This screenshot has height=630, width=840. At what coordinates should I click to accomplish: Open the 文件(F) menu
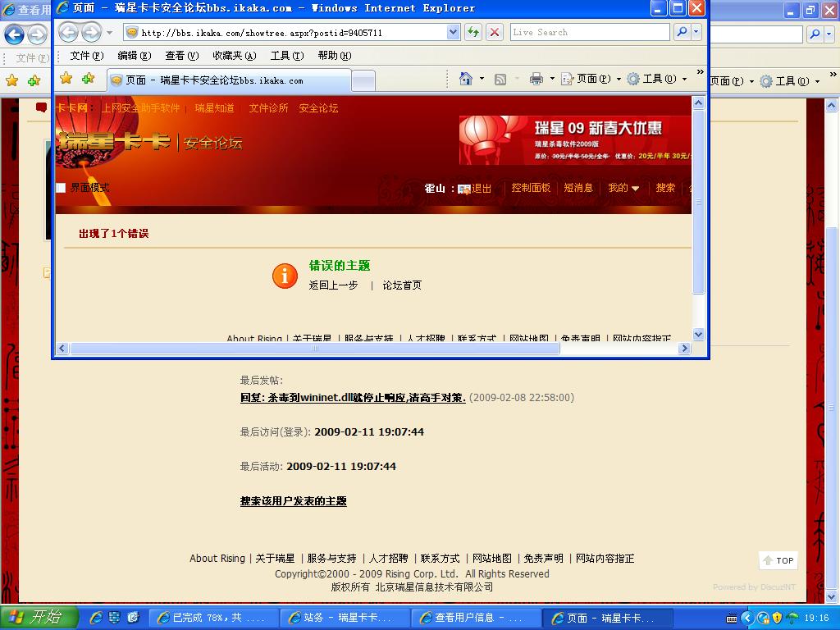(x=86, y=56)
